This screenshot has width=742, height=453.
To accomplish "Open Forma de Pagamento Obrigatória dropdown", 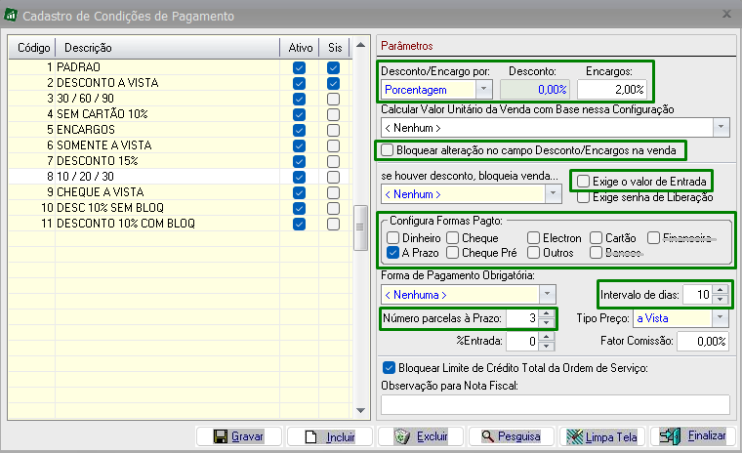I will point(547,294).
